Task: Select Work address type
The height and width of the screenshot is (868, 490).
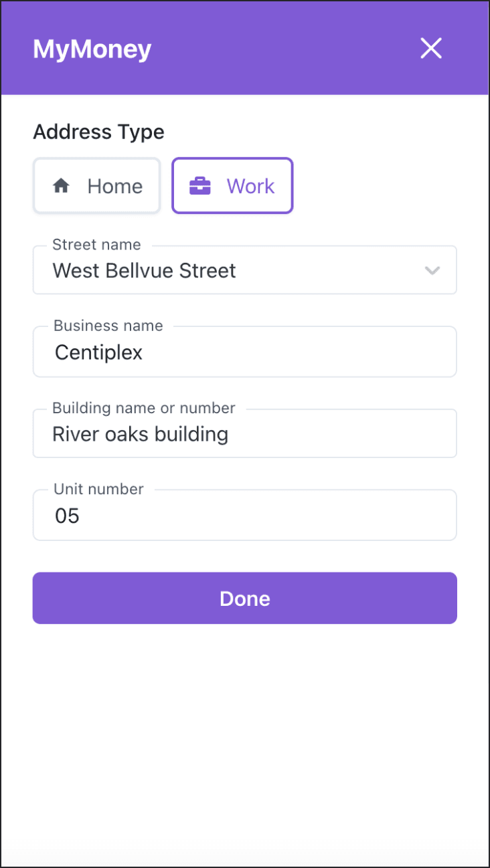Action: (232, 186)
